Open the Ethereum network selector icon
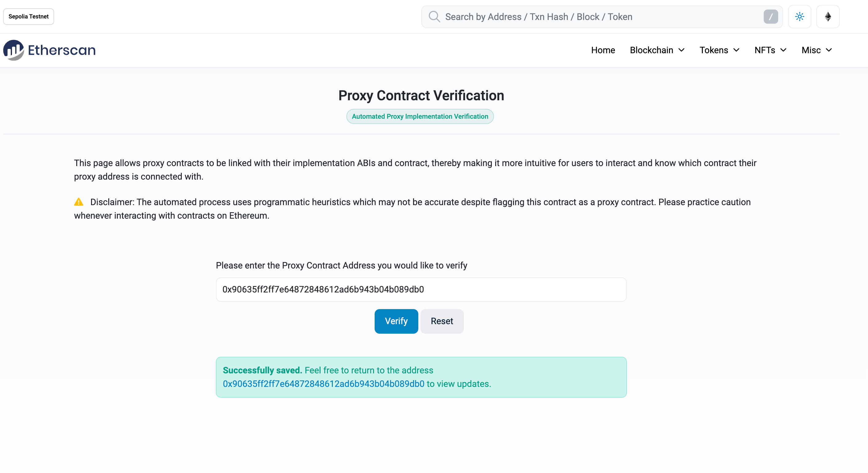The image size is (868, 473). [828, 17]
